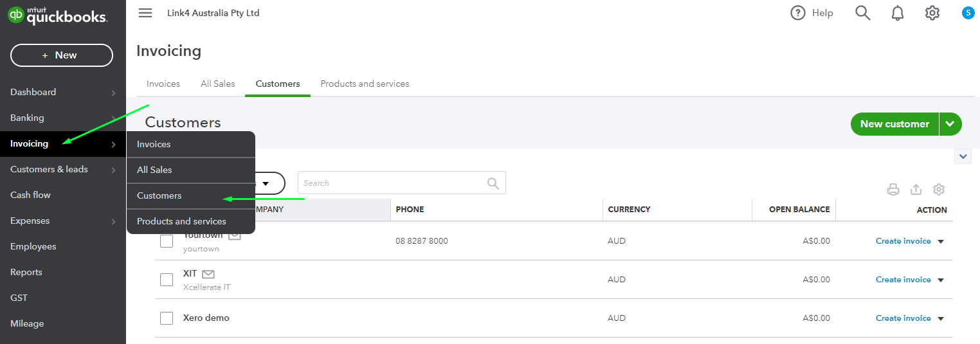This screenshot has width=980, height=344.
Task: Create invoice for XIT
Action: 903,280
